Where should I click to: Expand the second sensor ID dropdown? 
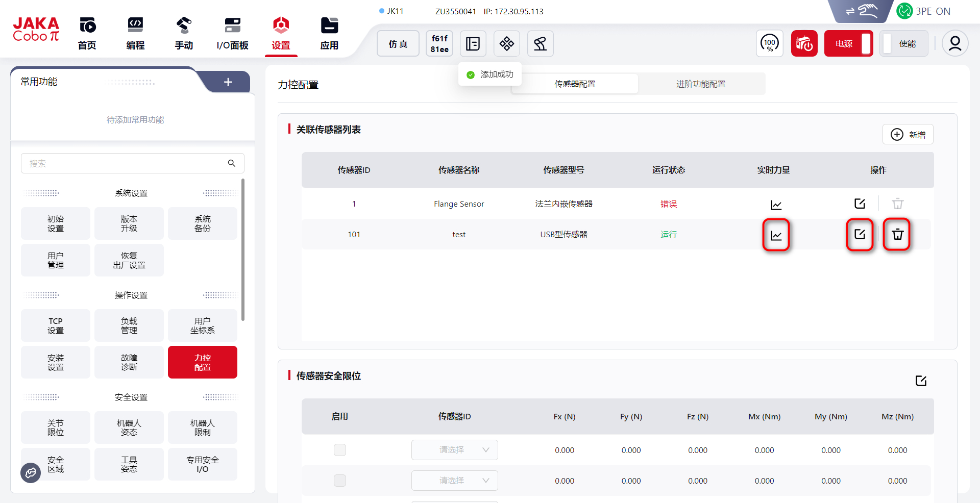click(454, 481)
